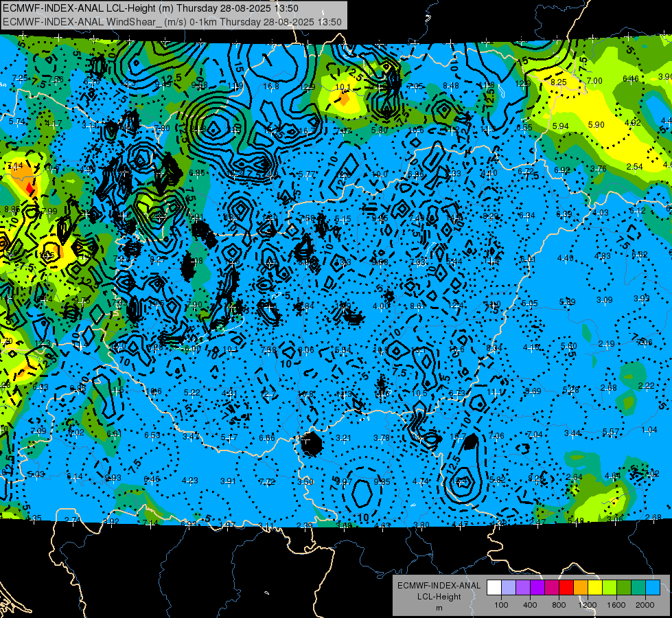Viewport: 672px width, 618px height.
Task: Click the wind shear value 4.40
Action: [566, 258]
